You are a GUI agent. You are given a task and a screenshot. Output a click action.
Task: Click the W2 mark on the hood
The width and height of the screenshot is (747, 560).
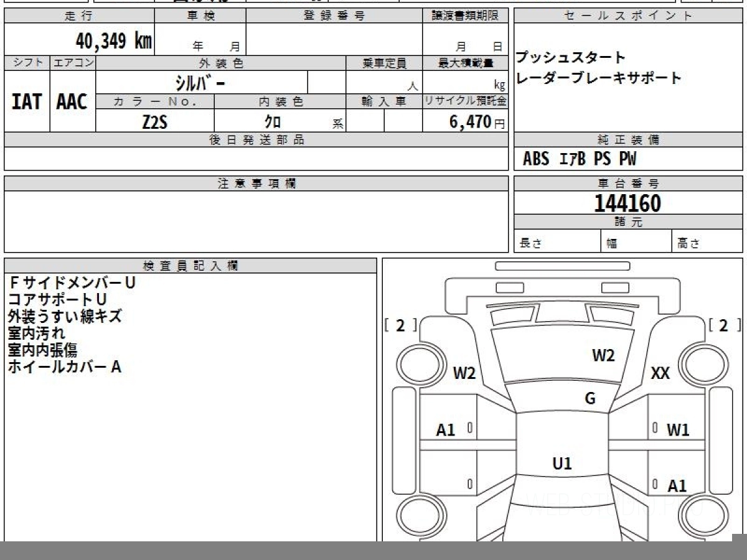603,355
